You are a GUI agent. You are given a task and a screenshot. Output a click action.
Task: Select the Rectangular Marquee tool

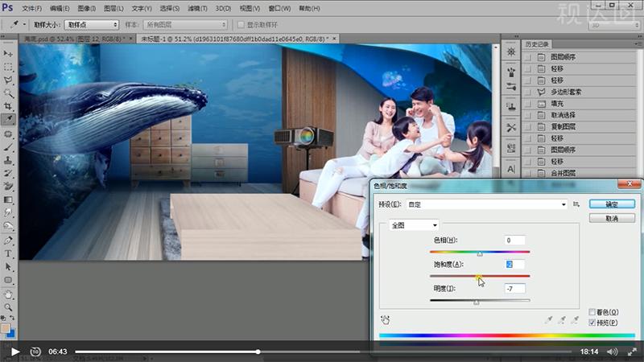point(8,67)
